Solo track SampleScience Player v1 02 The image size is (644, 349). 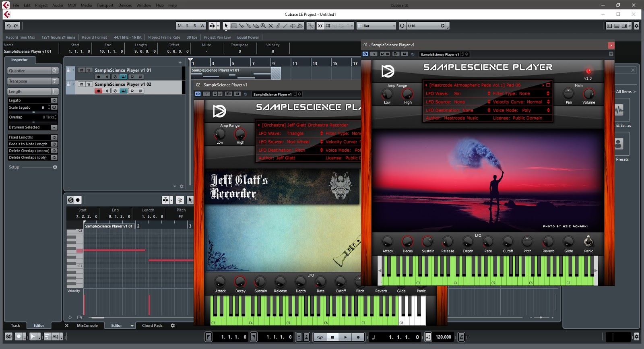[89, 84]
